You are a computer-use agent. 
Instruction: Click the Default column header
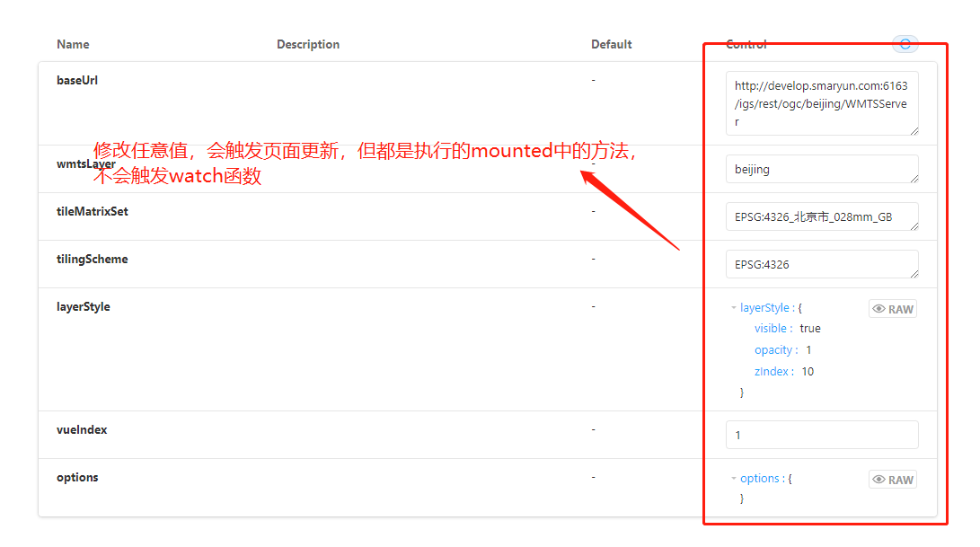pyautogui.click(x=611, y=44)
